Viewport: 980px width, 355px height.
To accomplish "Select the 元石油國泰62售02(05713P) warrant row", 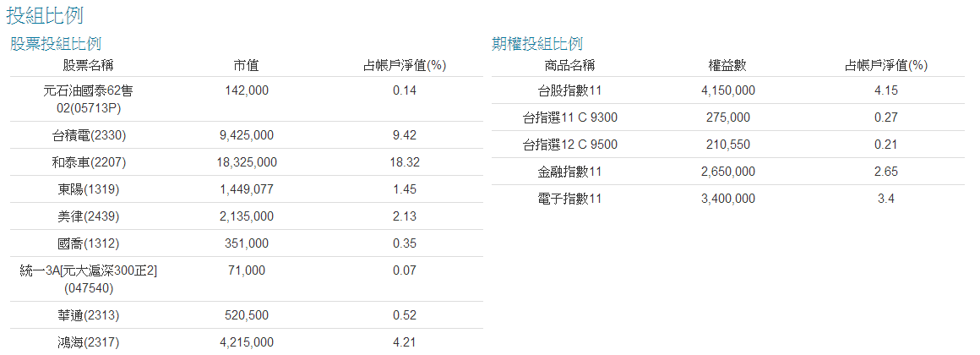I will [88, 99].
